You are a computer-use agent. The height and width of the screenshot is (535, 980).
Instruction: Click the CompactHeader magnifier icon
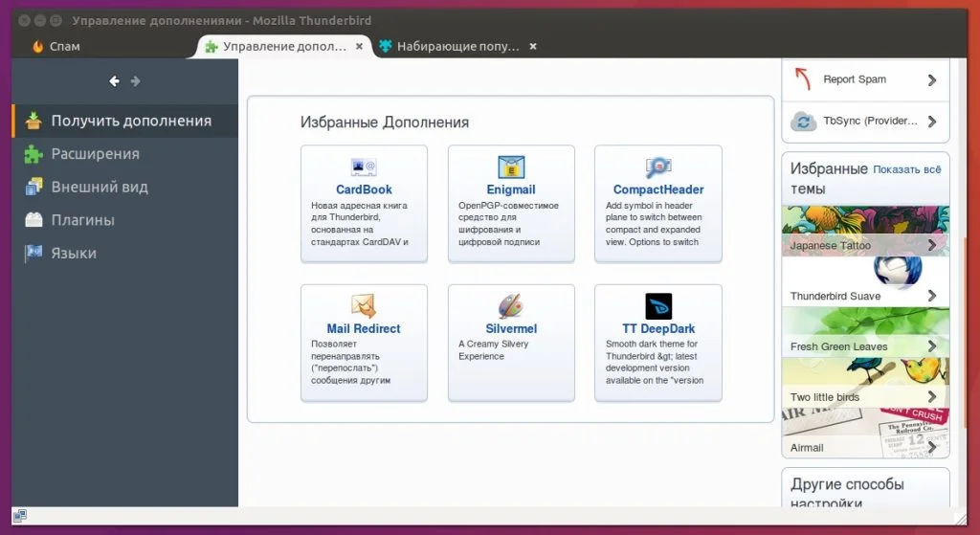click(x=658, y=167)
